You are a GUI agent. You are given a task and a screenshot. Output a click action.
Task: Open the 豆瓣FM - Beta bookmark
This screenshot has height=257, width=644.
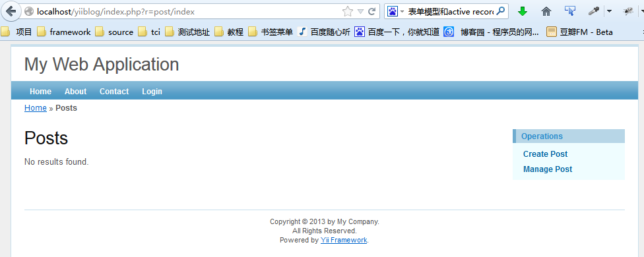click(x=579, y=32)
